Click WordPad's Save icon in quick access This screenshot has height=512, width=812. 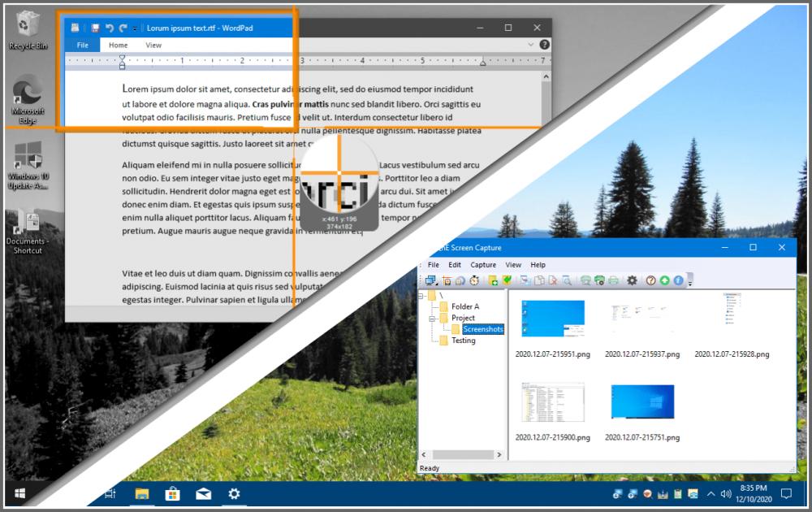(95, 27)
